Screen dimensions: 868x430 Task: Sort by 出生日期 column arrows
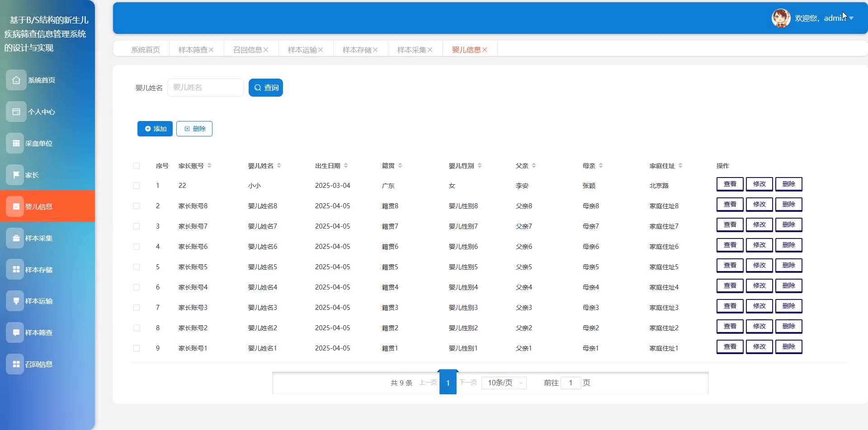[x=346, y=166]
